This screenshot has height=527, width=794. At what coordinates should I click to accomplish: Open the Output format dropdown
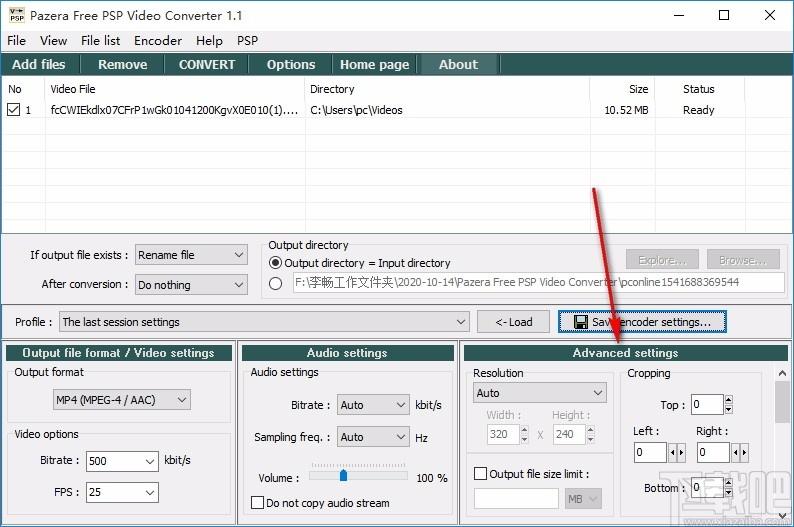120,400
